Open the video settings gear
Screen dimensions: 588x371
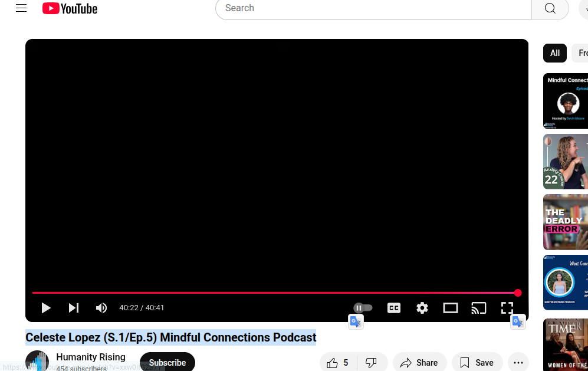[x=422, y=308]
